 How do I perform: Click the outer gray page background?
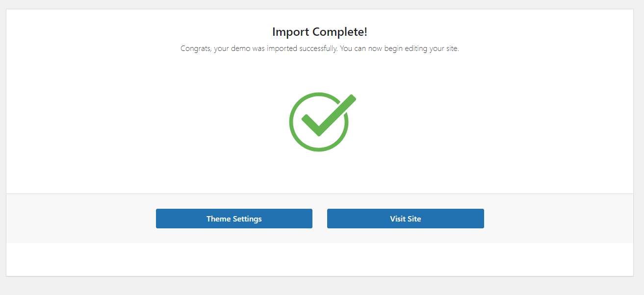(x=319, y=287)
